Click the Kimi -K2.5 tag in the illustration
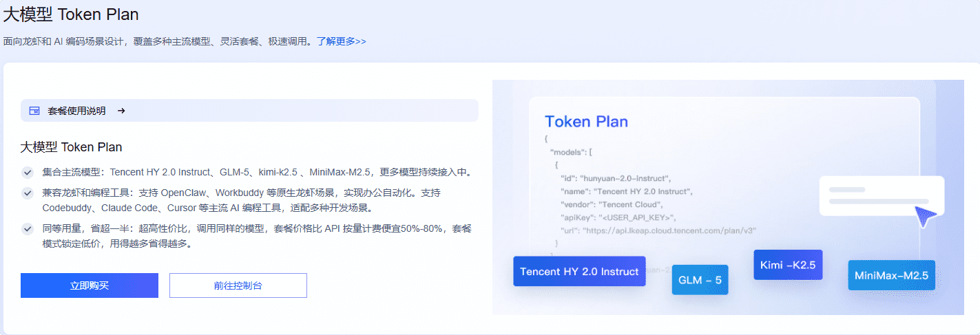The width and height of the screenshot is (980, 335). pos(788,265)
